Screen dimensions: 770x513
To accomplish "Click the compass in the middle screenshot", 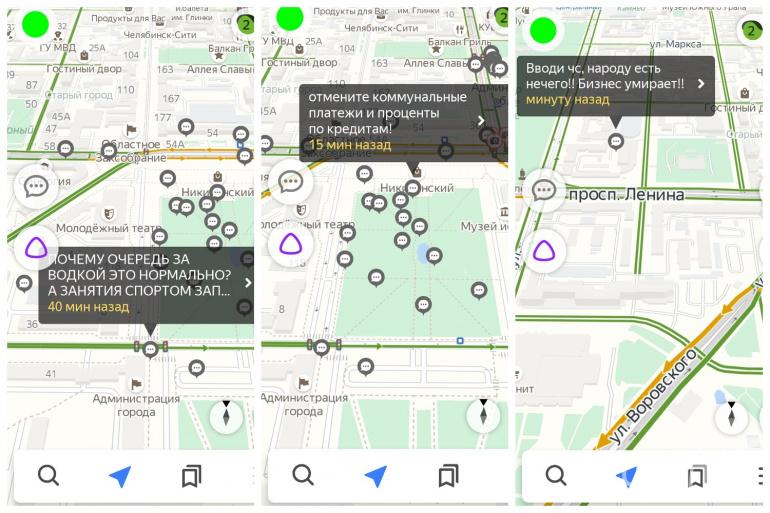I will coord(483,415).
